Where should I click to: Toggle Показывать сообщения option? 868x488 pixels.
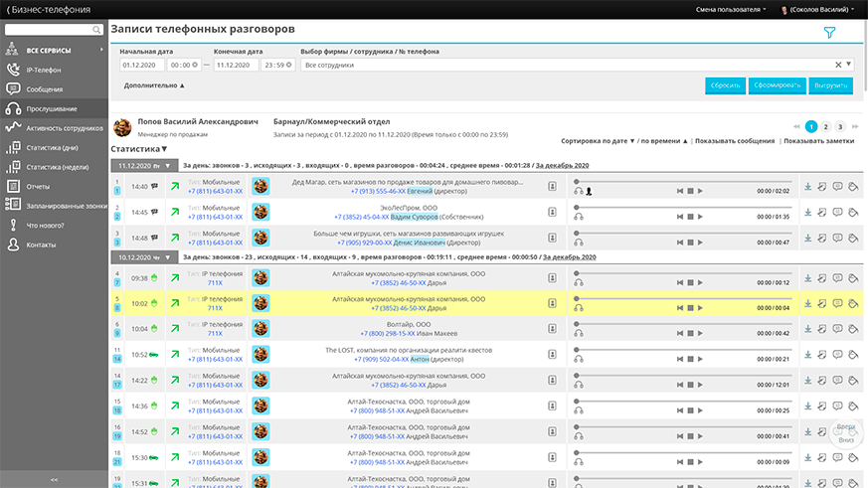click(735, 141)
